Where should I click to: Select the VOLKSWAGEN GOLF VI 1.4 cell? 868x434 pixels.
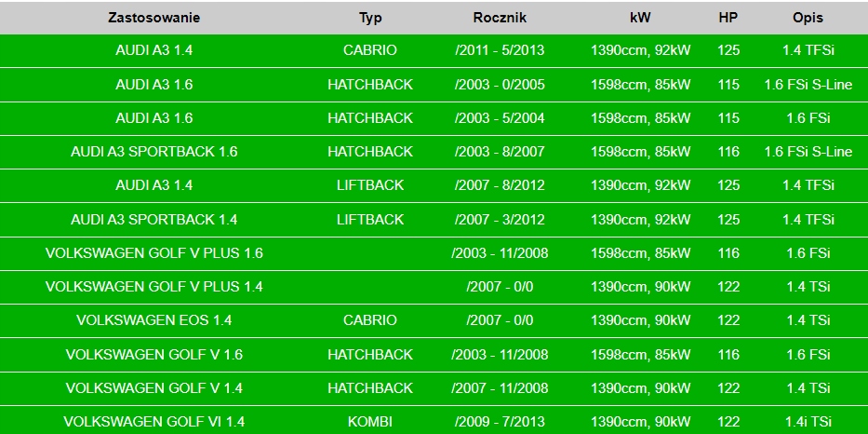click(154, 422)
